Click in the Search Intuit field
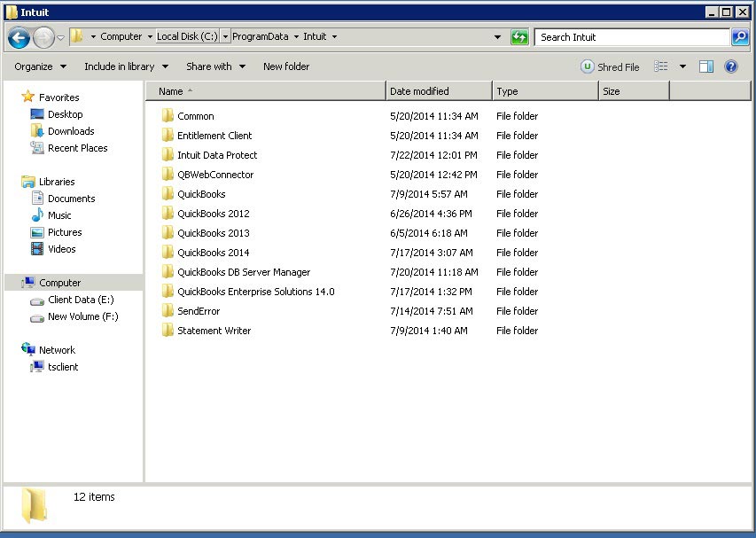This screenshot has width=756, height=538. click(x=631, y=37)
